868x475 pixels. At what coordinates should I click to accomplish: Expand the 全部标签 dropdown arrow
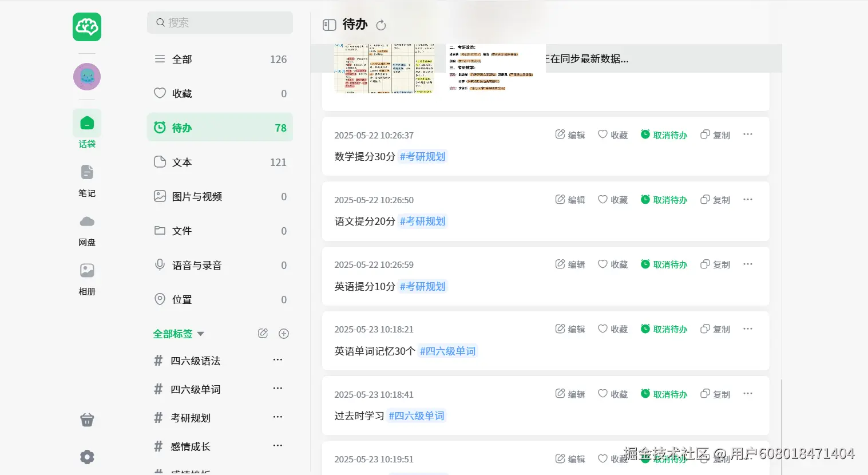(x=201, y=334)
